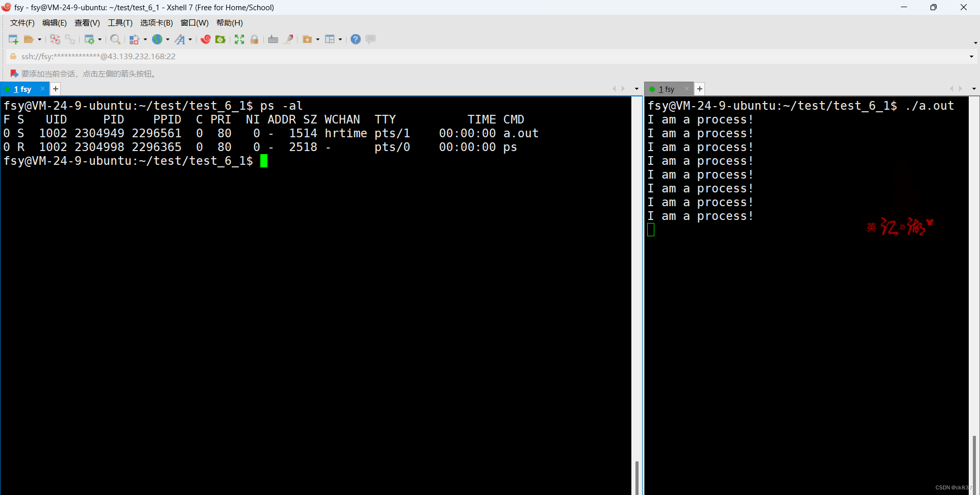This screenshot has width=980, height=495.
Task: Expand the Open Session dropdown arrow
Action: point(39,39)
